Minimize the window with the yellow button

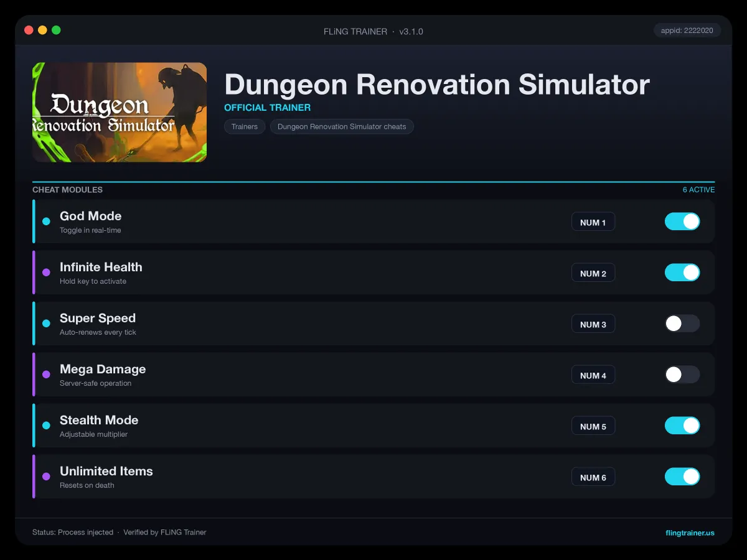42,30
